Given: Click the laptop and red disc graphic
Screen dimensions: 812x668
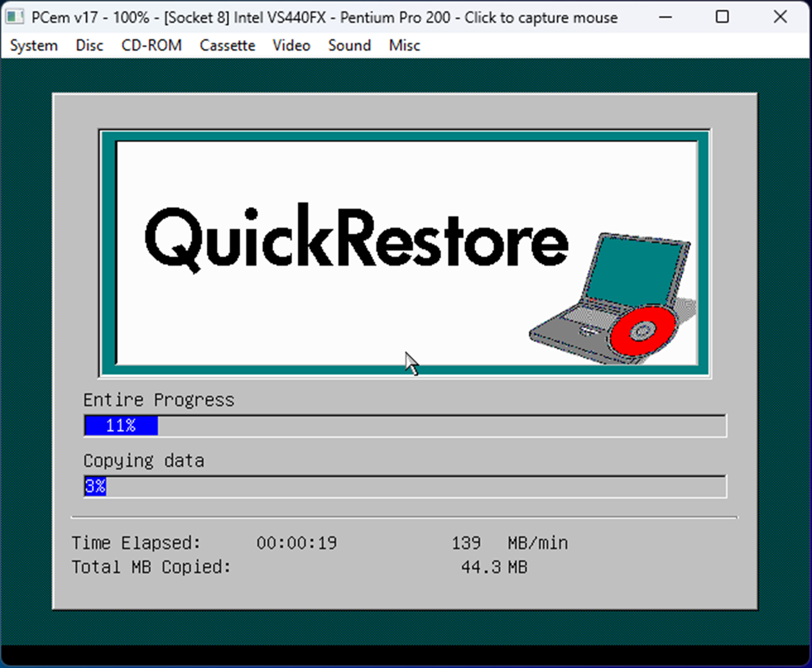Looking at the screenshot, I should click(x=612, y=298).
